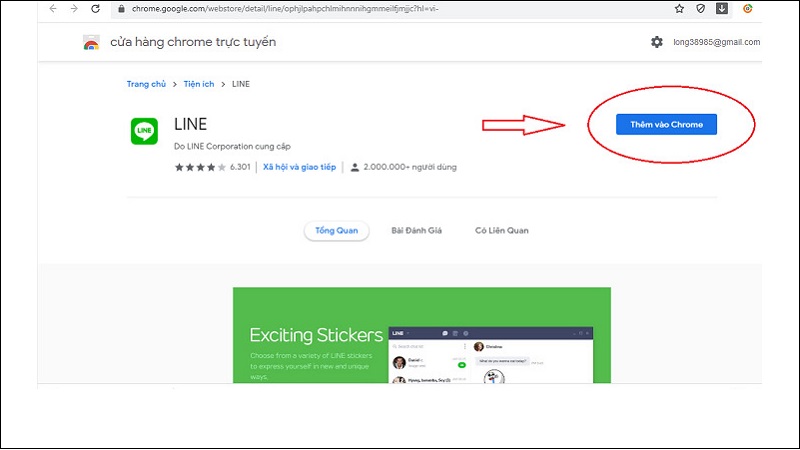800x450 pixels.
Task: Reload the page with the refresh icon
Action: tap(95, 9)
